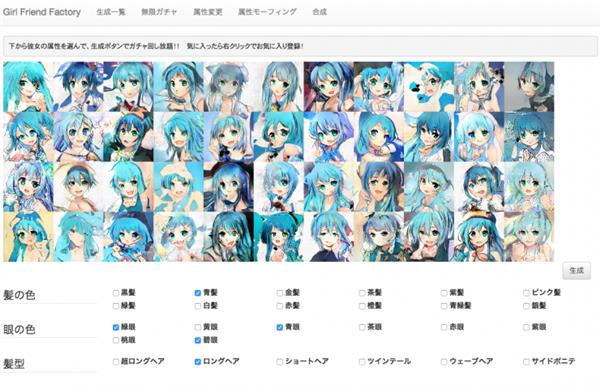The width and height of the screenshot is (600, 392).
Task: Check the ピンク髪 hair color option
Action: (x=526, y=293)
